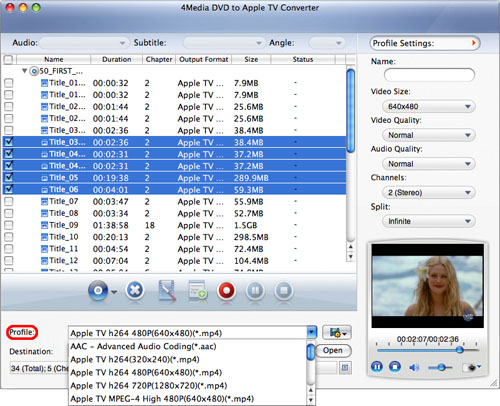Open the Video Size 640x480 dropdown
Image resolution: width=500 pixels, height=406 pixels.
point(429,107)
